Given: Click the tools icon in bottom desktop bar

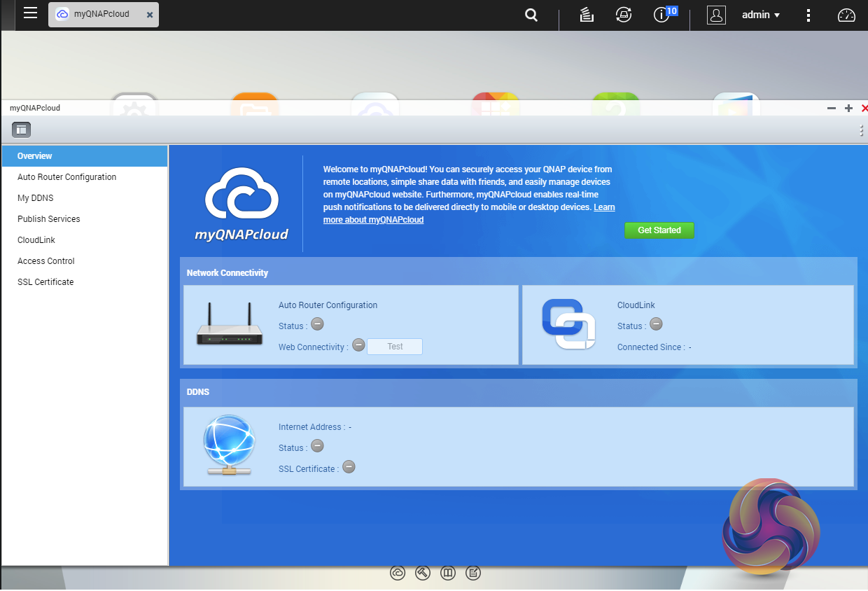Looking at the screenshot, I should [x=423, y=573].
